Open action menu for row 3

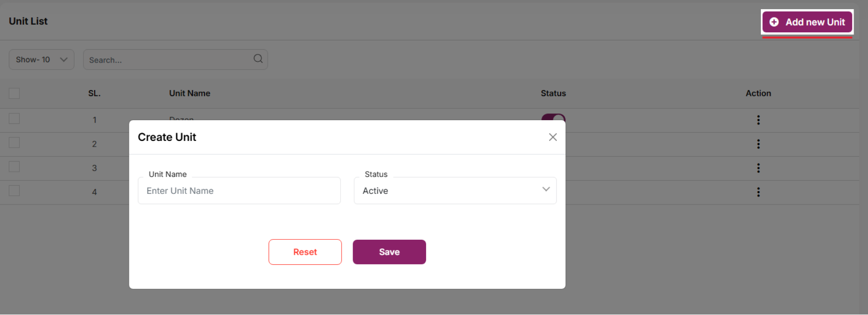coord(758,168)
